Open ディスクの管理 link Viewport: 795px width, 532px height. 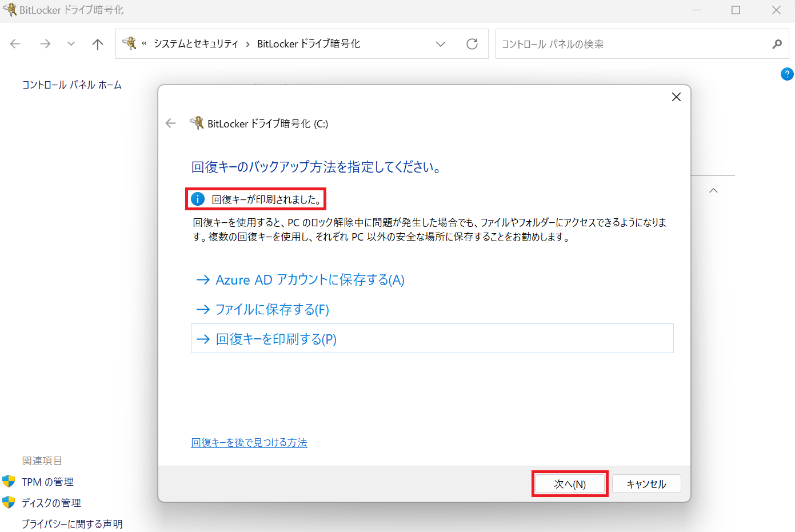click(x=51, y=503)
